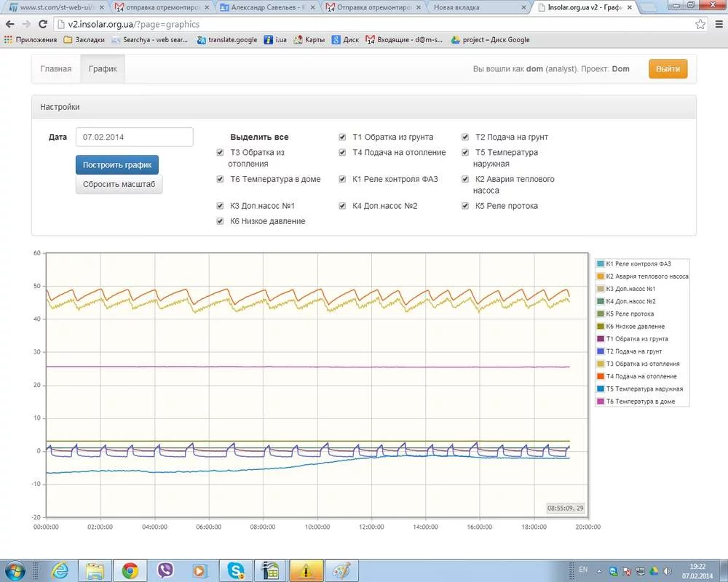Reload the page with the browser refresh icon
The image size is (728, 582).
click(42, 24)
